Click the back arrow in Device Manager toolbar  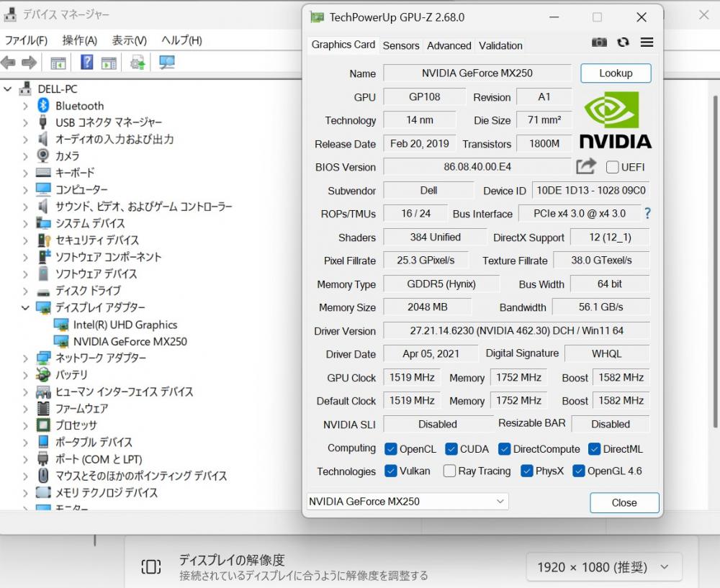pyautogui.click(x=9, y=63)
